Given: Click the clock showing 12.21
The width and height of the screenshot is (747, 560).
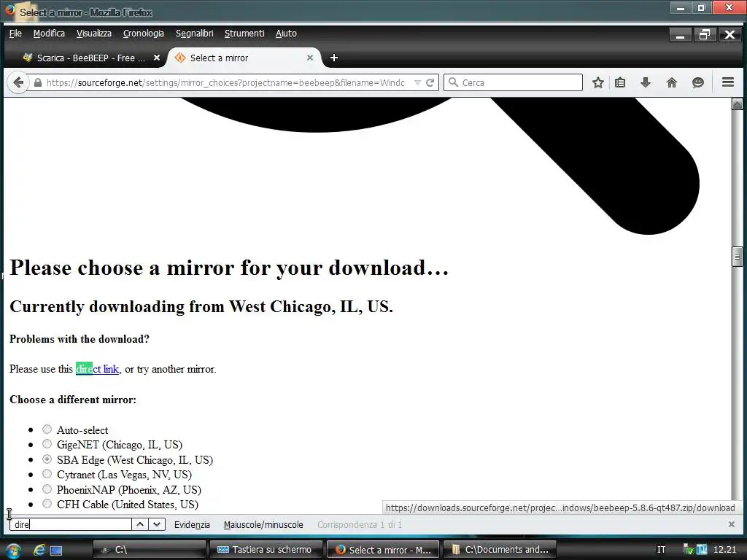Looking at the screenshot, I should click(x=724, y=550).
